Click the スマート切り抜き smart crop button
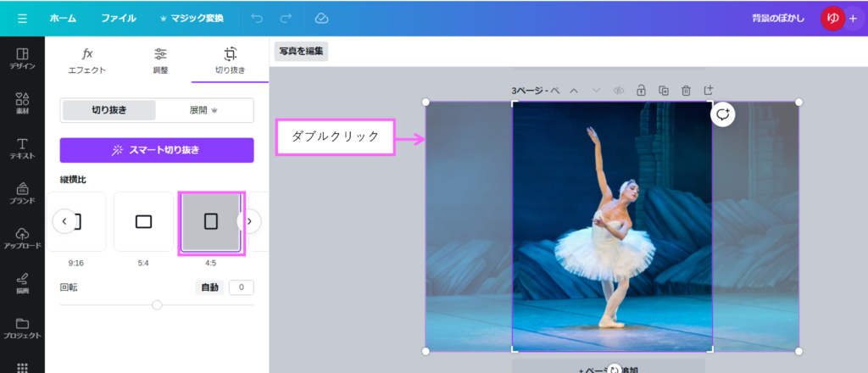868x373 pixels. (157, 150)
